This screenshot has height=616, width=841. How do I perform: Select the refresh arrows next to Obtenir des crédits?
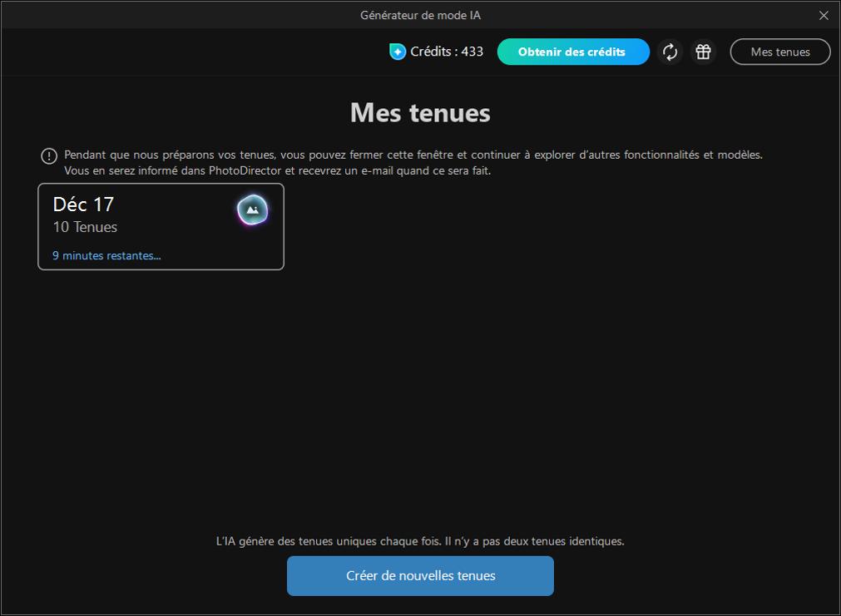(670, 52)
